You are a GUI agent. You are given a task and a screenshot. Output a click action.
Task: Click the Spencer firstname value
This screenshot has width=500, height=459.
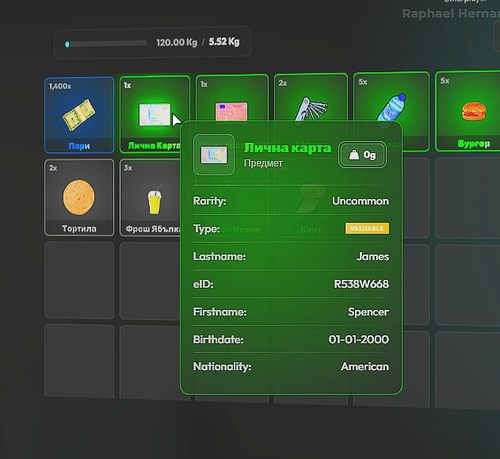coord(368,312)
